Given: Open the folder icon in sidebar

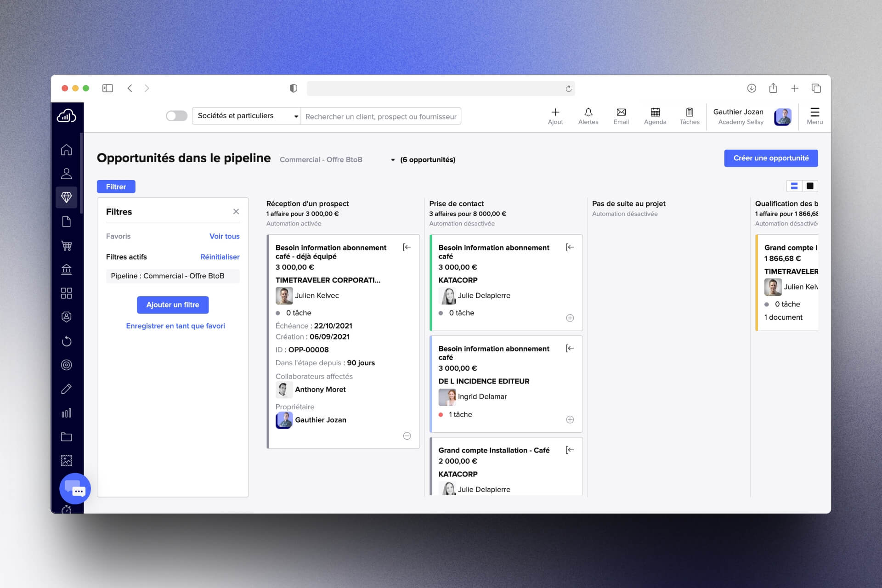Looking at the screenshot, I should point(67,436).
